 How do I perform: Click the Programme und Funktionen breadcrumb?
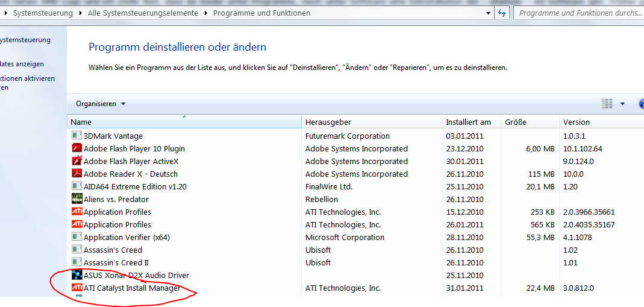point(261,13)
